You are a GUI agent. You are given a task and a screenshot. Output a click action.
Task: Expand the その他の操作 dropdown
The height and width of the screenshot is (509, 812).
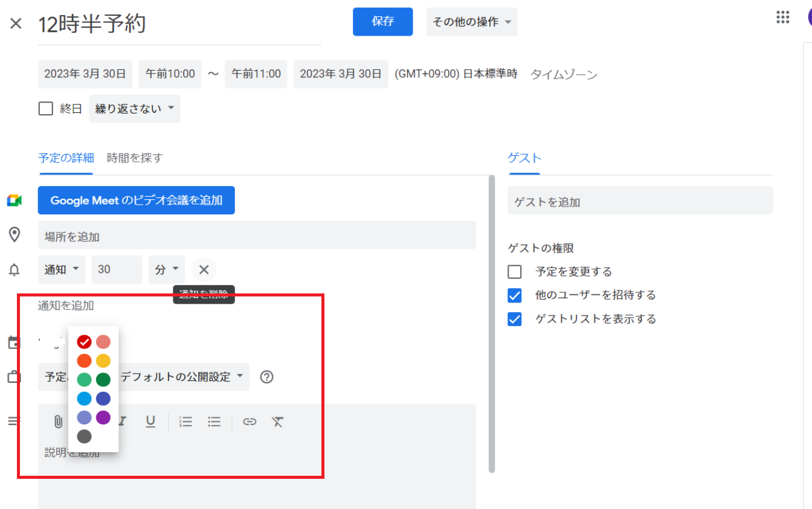(x=471, y=22)
